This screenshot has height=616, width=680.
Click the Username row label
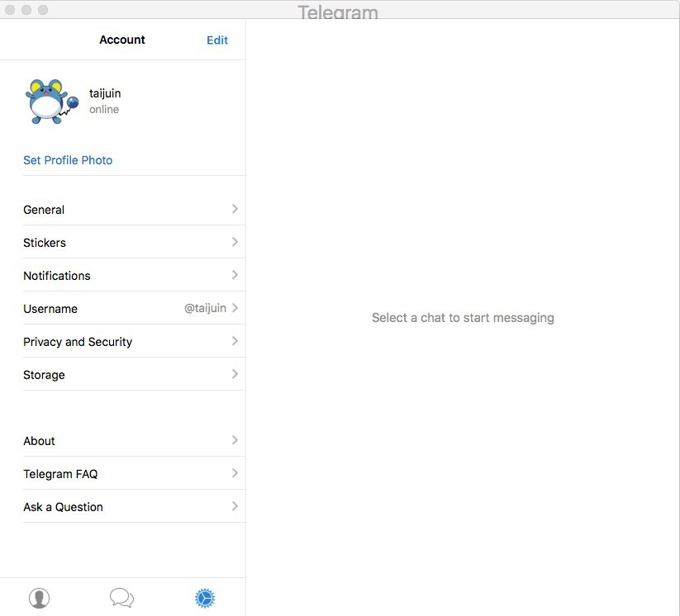coord(50,309)
